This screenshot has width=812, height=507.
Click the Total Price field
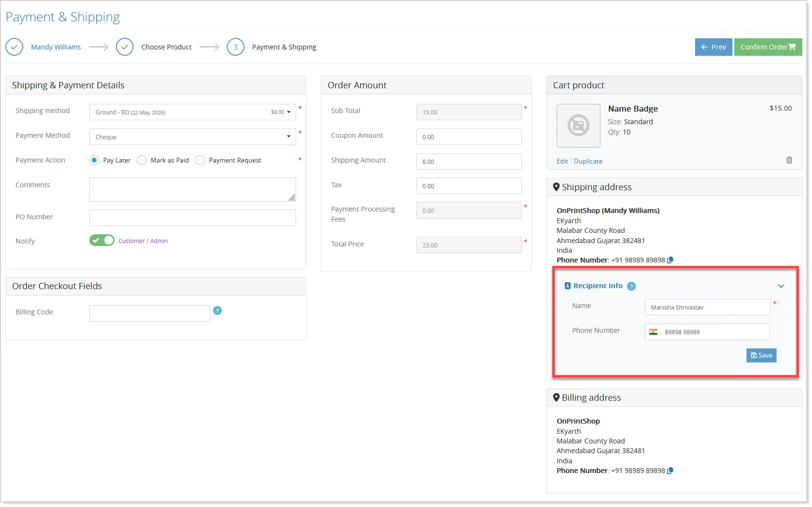tap(469, 245)
